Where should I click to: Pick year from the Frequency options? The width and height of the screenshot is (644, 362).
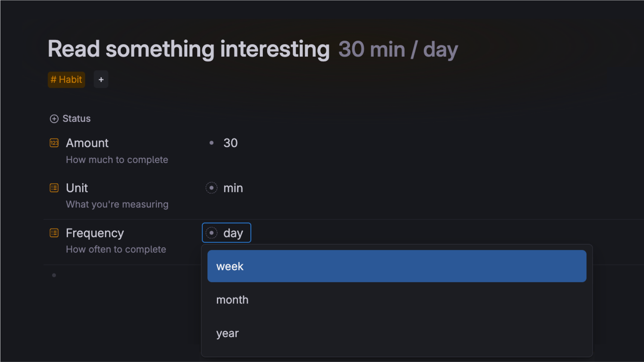tap(228, 333)
